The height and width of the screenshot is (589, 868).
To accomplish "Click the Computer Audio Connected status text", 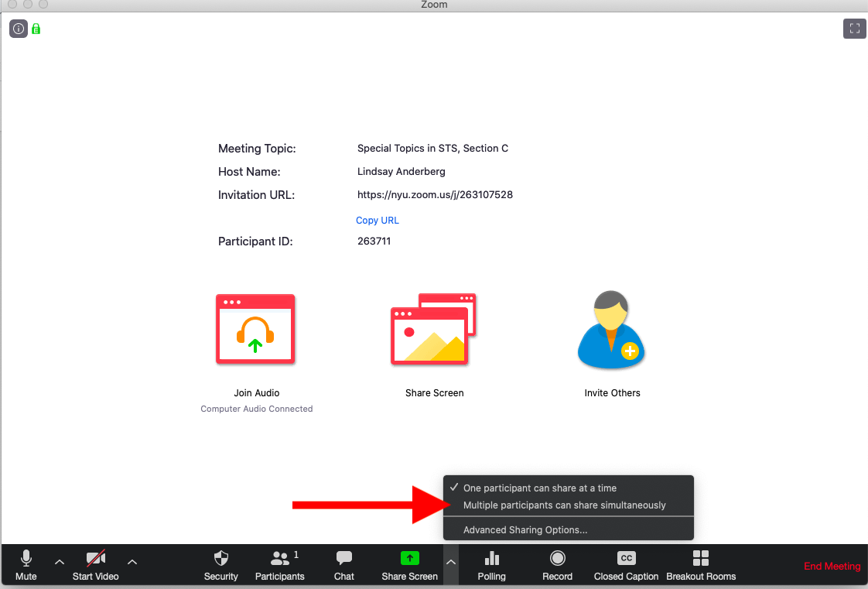I will (256, 409).
